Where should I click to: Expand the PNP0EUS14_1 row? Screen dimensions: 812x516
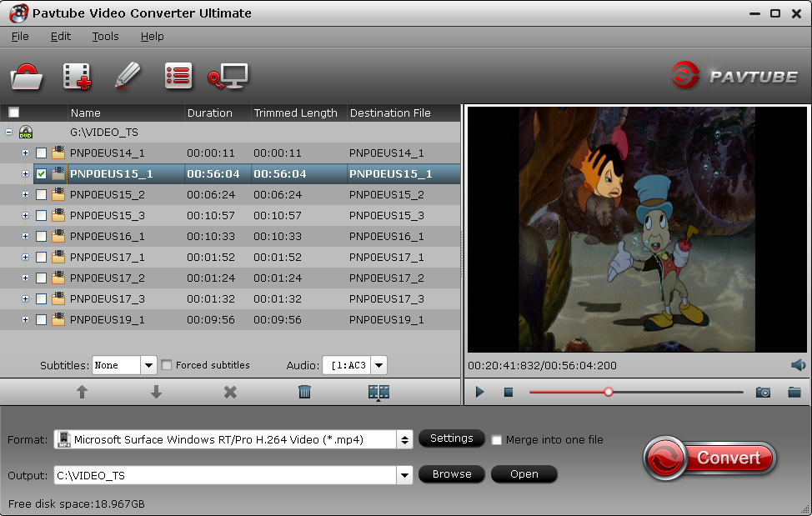tap(25, 153)
